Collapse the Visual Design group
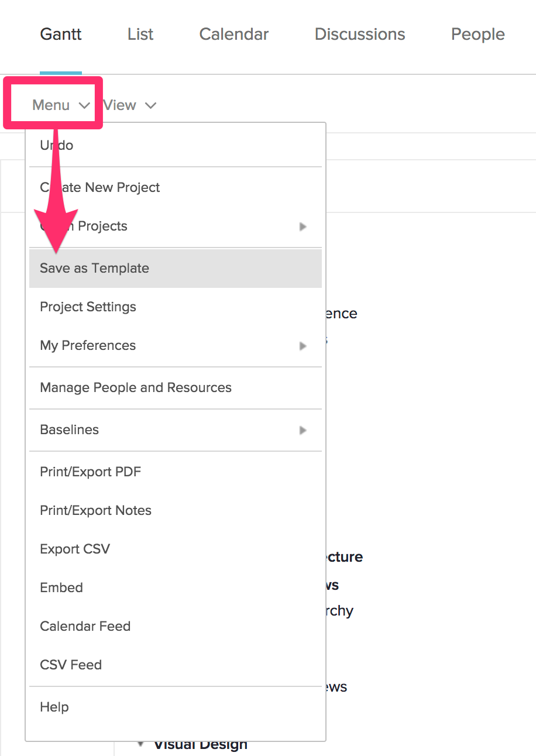This screenshot has height=756, width=536. click(140, 743)
